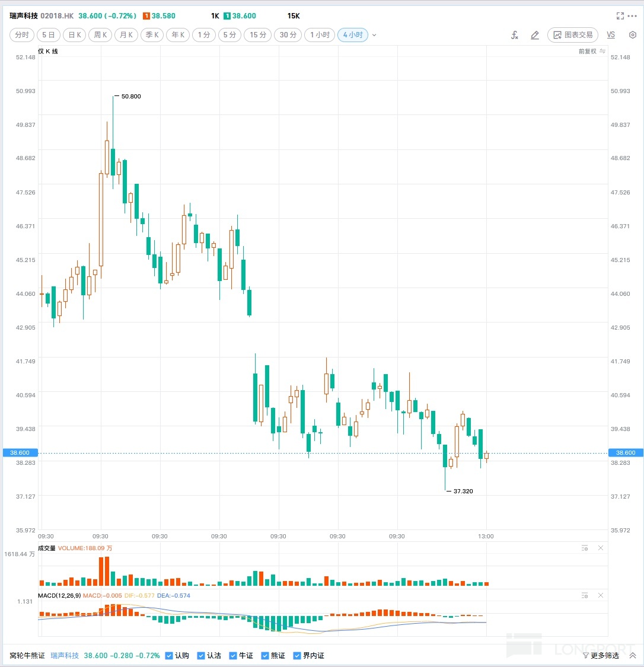Close the 成交量 volume panel
Image resolution: width=644 pixels, height=667 pixels.
(x=601, y=548)
